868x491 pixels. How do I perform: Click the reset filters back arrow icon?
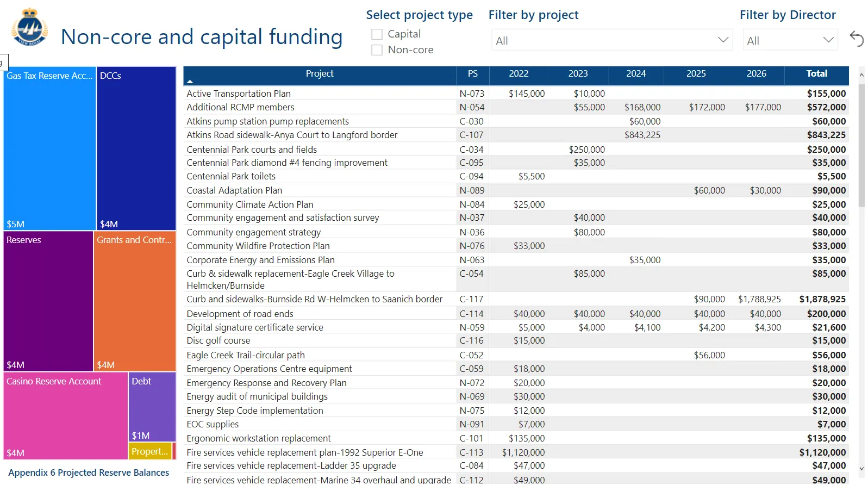pos(857,39)
